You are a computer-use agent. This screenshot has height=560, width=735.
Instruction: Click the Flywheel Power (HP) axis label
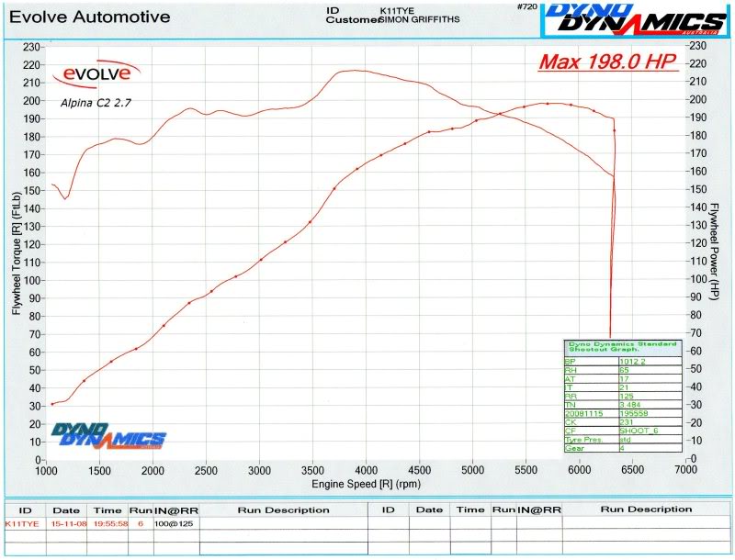point(714,253)
